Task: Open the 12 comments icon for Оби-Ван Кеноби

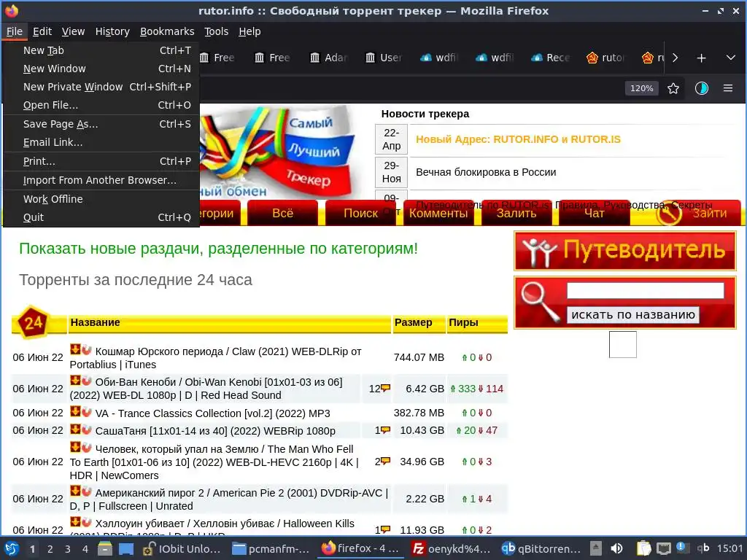Action: [x=385, y=388]
